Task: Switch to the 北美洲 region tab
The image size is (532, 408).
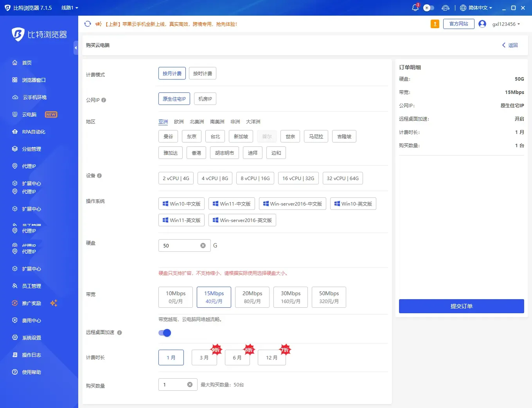Action: click(197, 122)
